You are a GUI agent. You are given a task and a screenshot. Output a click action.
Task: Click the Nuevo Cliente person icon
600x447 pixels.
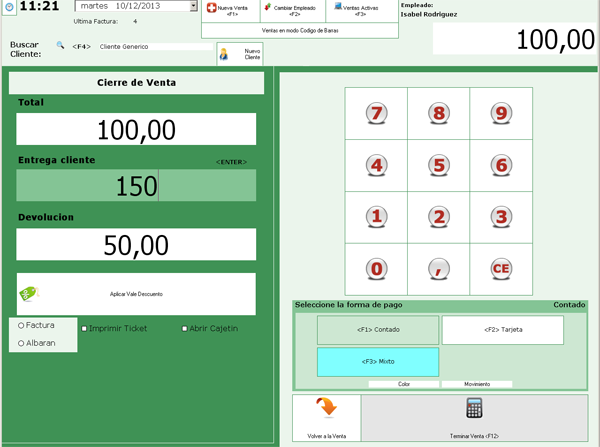(224, 55)
